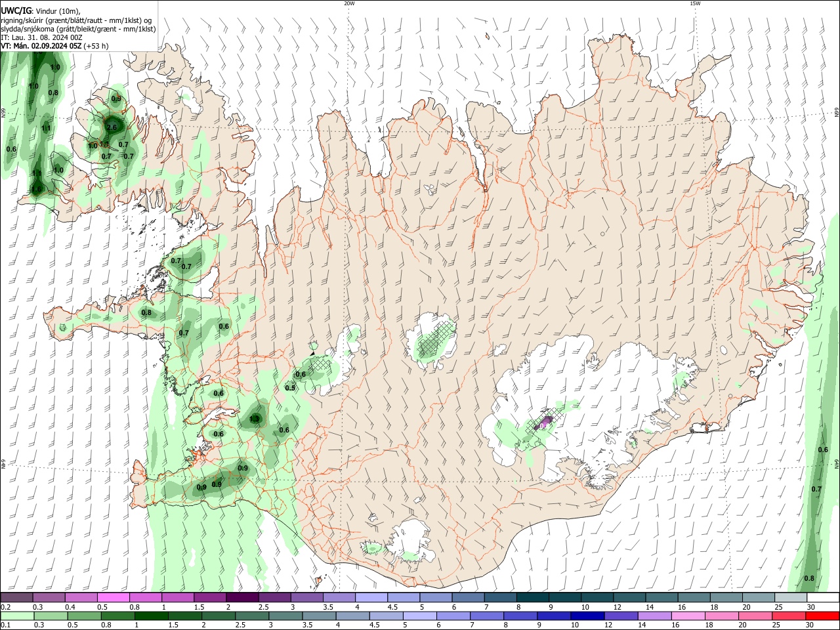The height and width of the screenshot is (630, 840).
Task: Choose the rose swatch between 20 and 25 in rain scale
Action: click(x=755, y=616)
